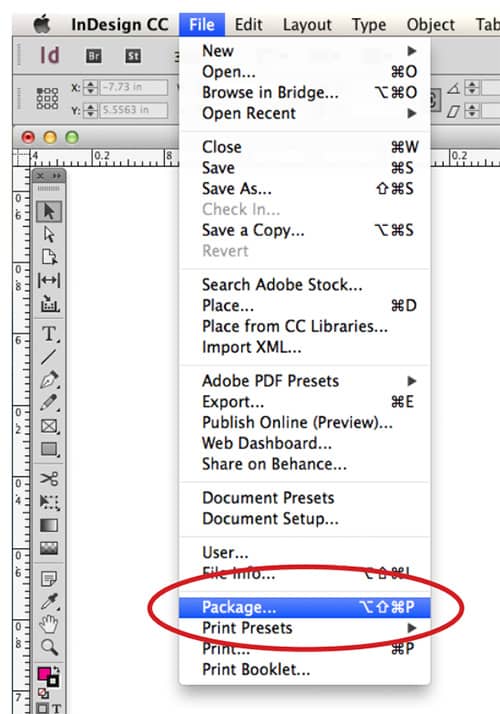Select the Hand tool

tap(49, 624)
